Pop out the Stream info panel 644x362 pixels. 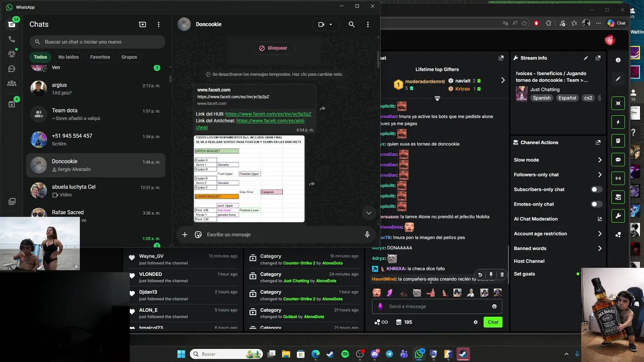point(598,58)
